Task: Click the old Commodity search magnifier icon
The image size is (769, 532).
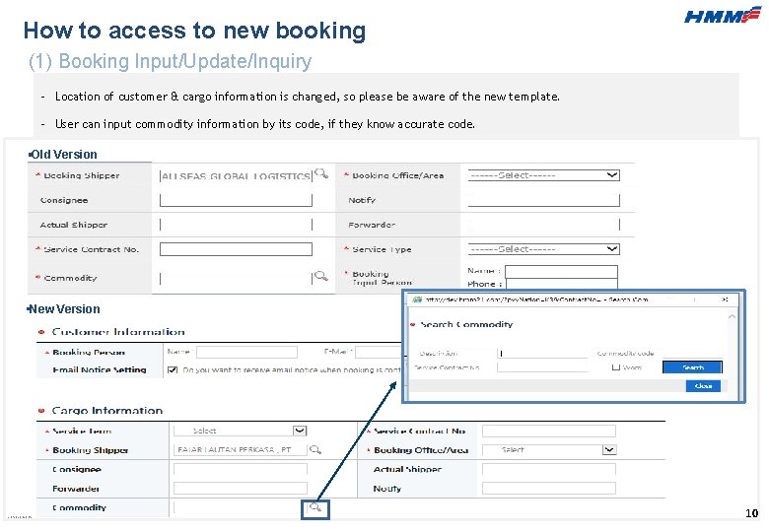Action: (320, 278)
